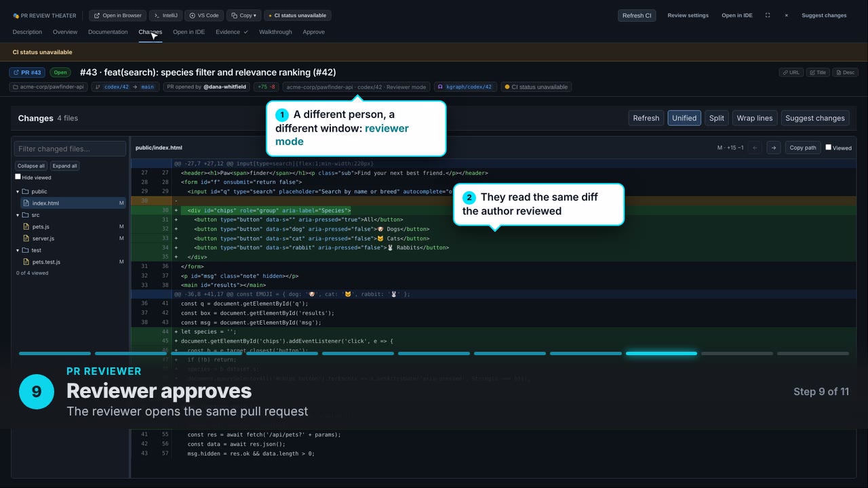Open PR in browser via top toolbar

(x=117, y=16)
